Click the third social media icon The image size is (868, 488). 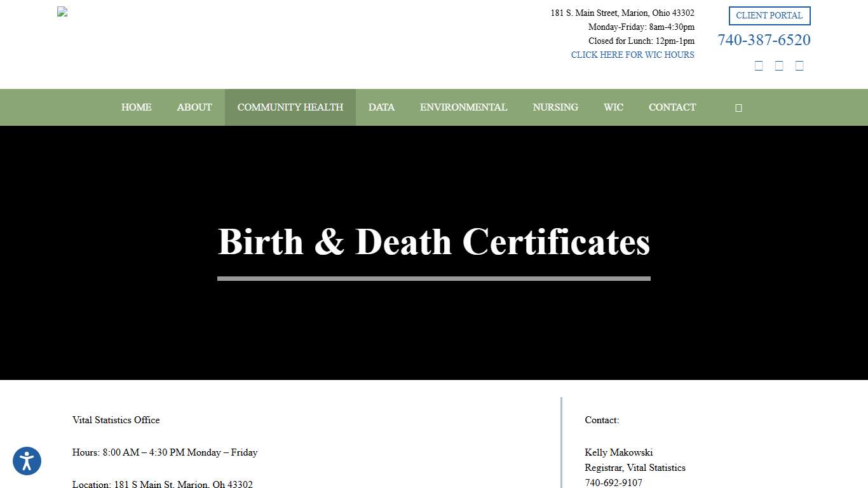pyautogui.click(x=799, y=65)
